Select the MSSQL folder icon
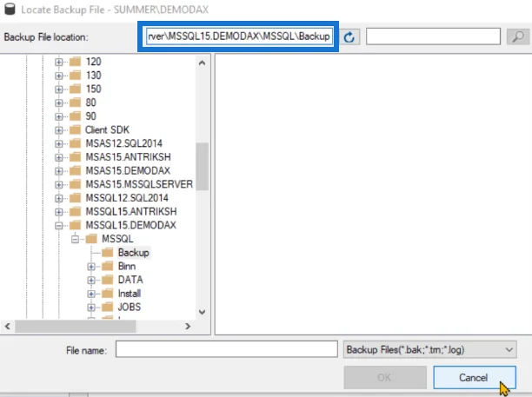 91,239
